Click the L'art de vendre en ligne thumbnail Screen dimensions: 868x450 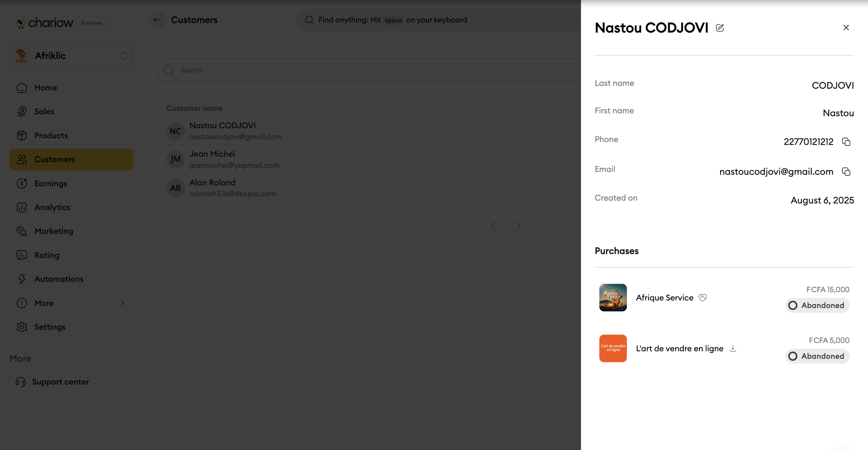[613, 348]
